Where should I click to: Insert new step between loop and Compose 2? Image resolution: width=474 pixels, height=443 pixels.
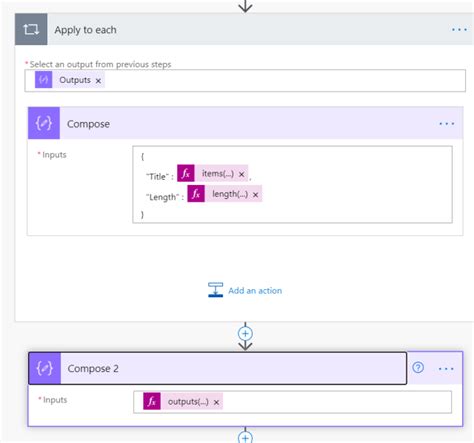pos(245,333)
